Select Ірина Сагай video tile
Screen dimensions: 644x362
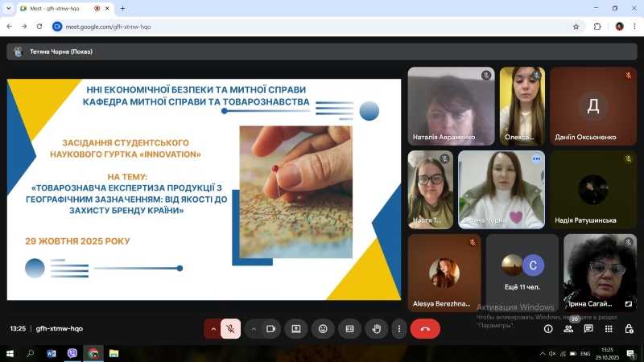(x=600, y=273)
